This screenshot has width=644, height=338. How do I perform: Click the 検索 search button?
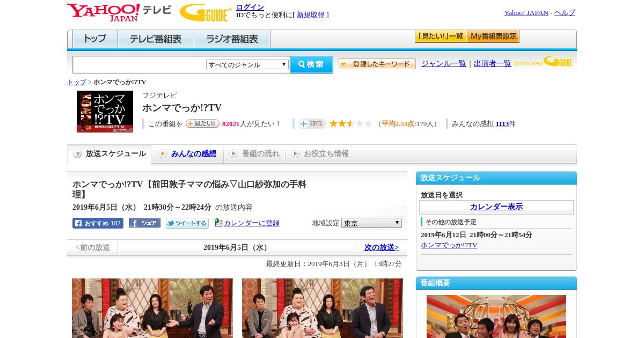311,64
